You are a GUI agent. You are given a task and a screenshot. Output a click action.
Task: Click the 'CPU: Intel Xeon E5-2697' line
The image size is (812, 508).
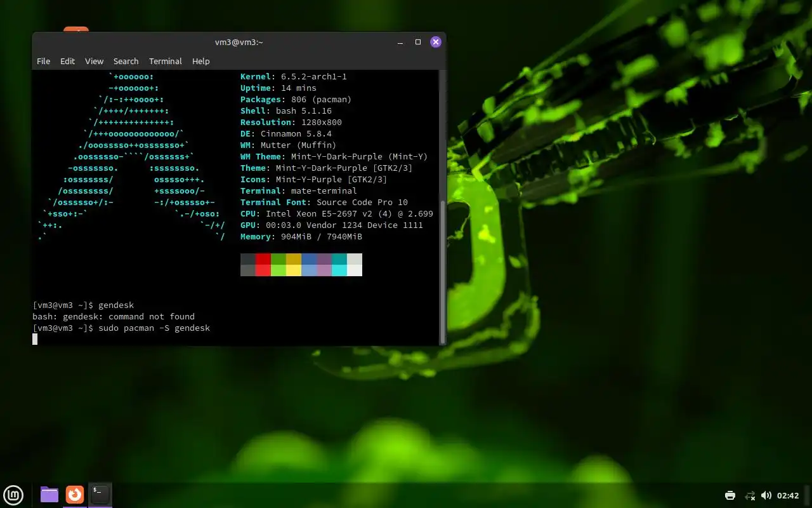pyautogui.click(x=336, y=214)
